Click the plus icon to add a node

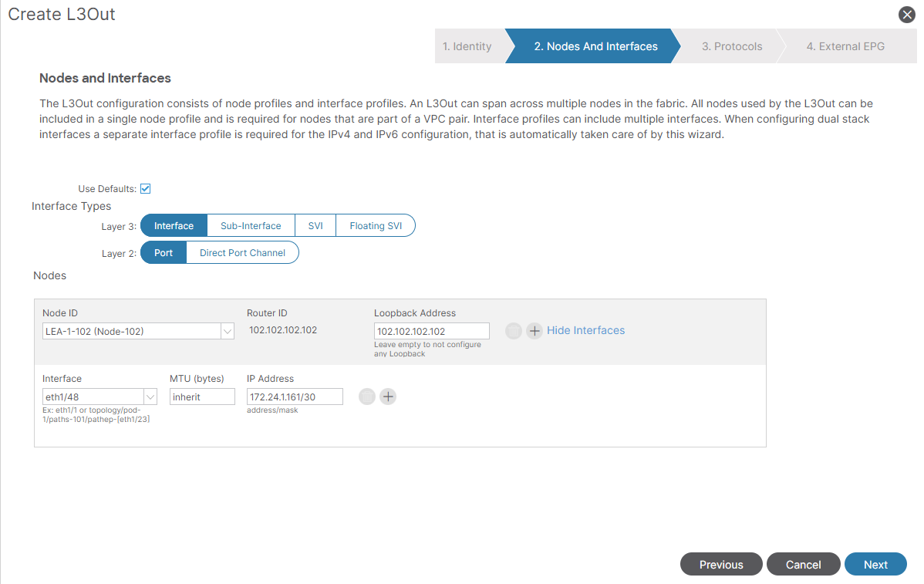pos(535,331)
